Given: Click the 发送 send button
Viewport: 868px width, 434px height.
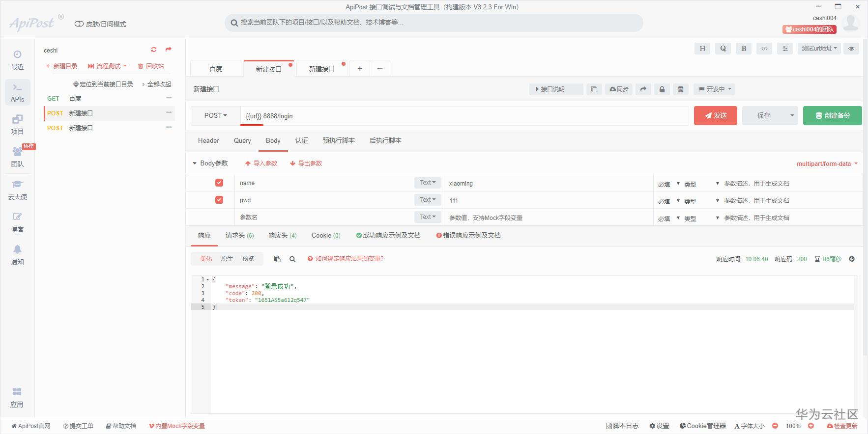Looking at the screenshot, I should pyautogui.click(x=716, y=116).
